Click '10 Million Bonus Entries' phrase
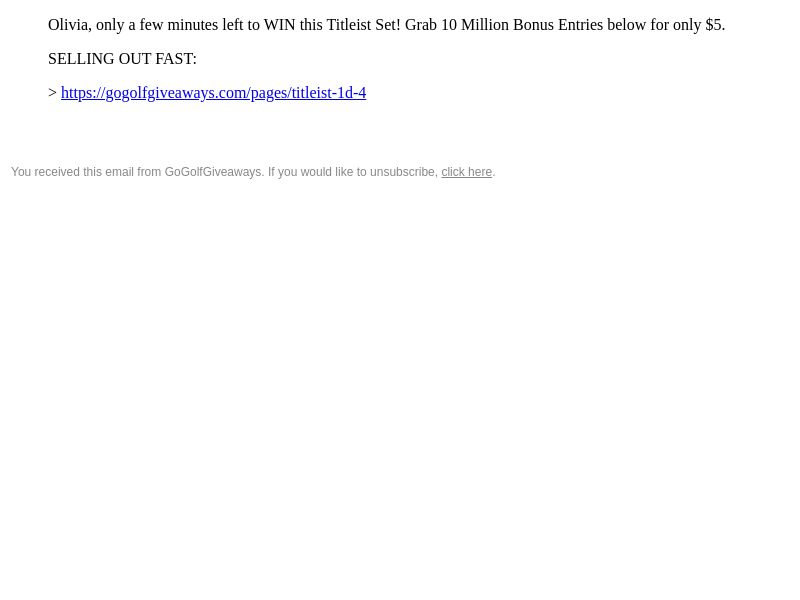Screen dimensions: 800x600 (x=521, y=25)
